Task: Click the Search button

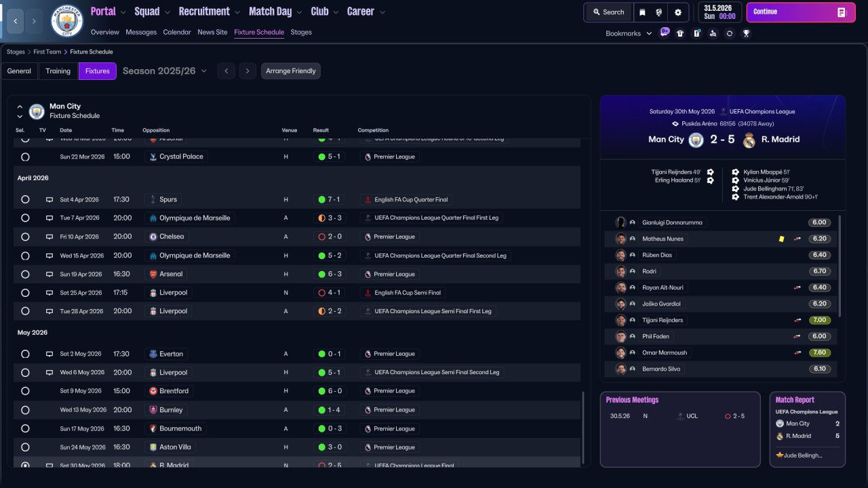Action: [x=608, y=12]
